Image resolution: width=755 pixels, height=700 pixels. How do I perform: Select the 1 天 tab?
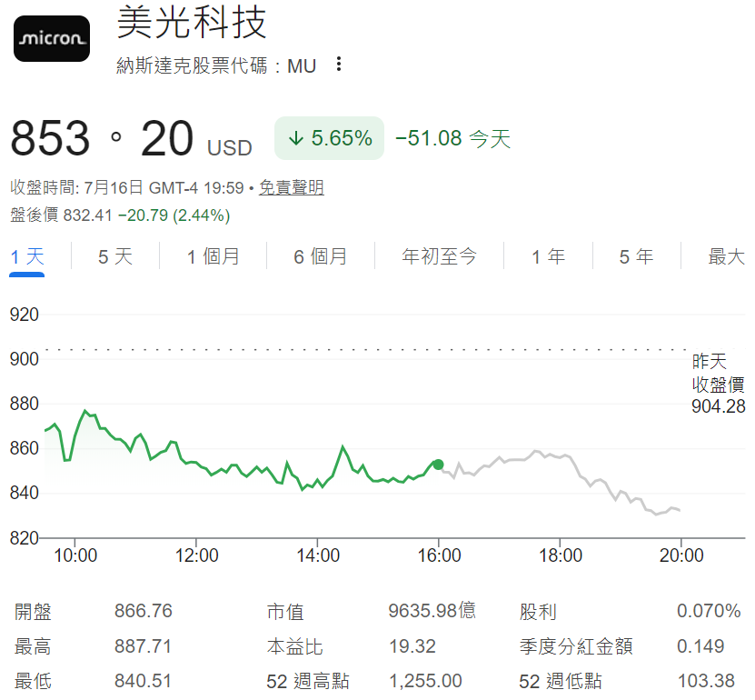click(x=27, y=256)
